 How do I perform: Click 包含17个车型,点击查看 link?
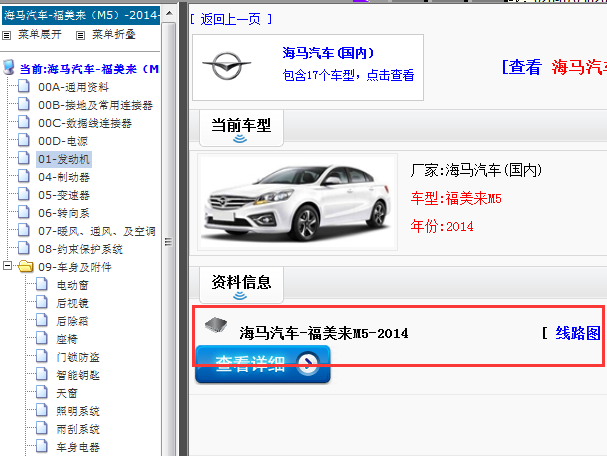[348, 75]
